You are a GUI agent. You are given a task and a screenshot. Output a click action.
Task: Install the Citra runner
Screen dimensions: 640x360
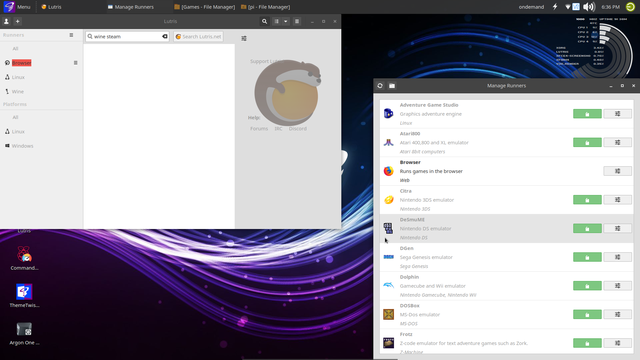coord(587,200)
